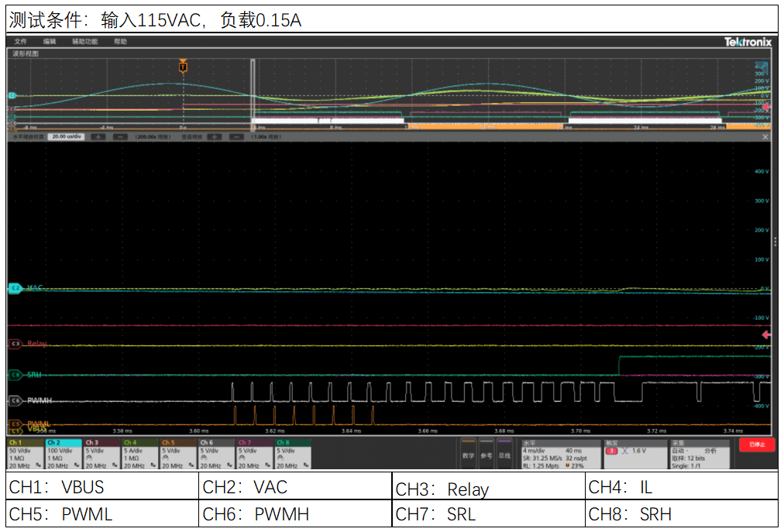
Task: Select the orange trigger position marker T
Action: [183, 66]
